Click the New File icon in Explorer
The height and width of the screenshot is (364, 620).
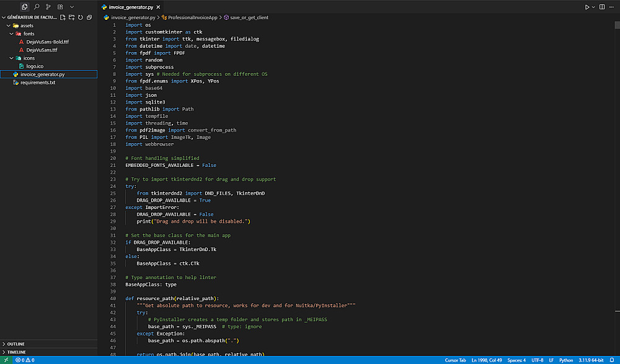pyautogui.click(x=63, y=17)
